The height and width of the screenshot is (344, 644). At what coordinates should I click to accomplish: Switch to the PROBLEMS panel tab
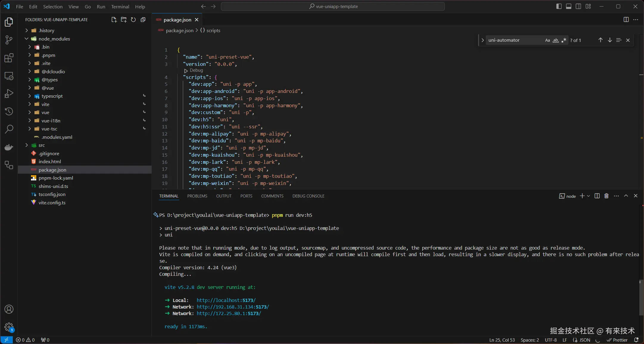click(197, 196)
